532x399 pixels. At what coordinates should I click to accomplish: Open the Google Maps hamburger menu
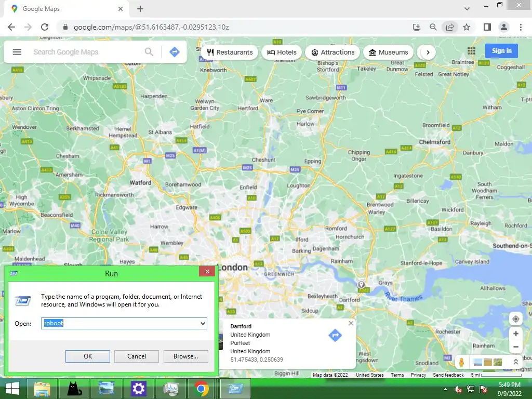[17, 52]
